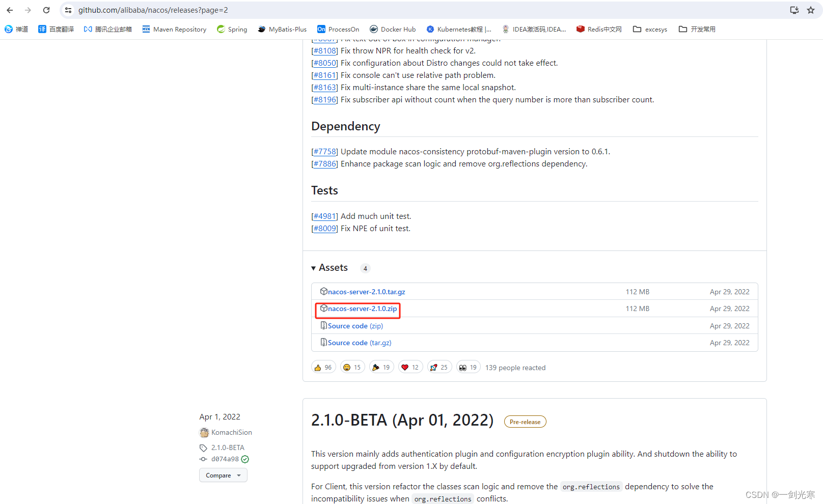Viewport: 823px width, 504px height.
Task: Open the ProcessOn bookmark
Action: click(x=338, y=30)
